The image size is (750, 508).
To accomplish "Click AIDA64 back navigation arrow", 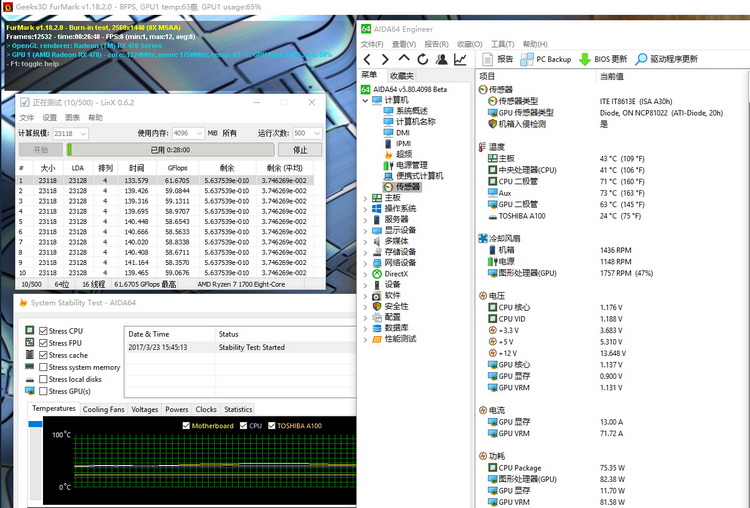I will tap(367, 59).
